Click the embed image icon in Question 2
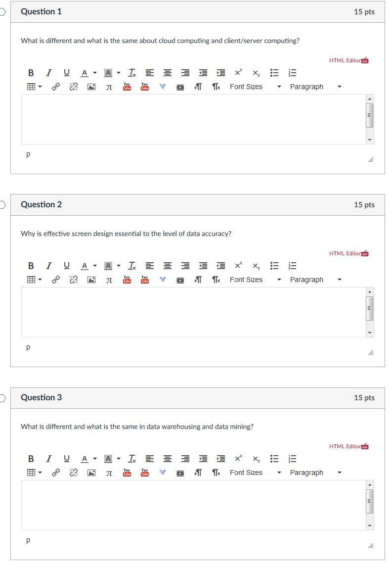392x569 pixels. 91,280
